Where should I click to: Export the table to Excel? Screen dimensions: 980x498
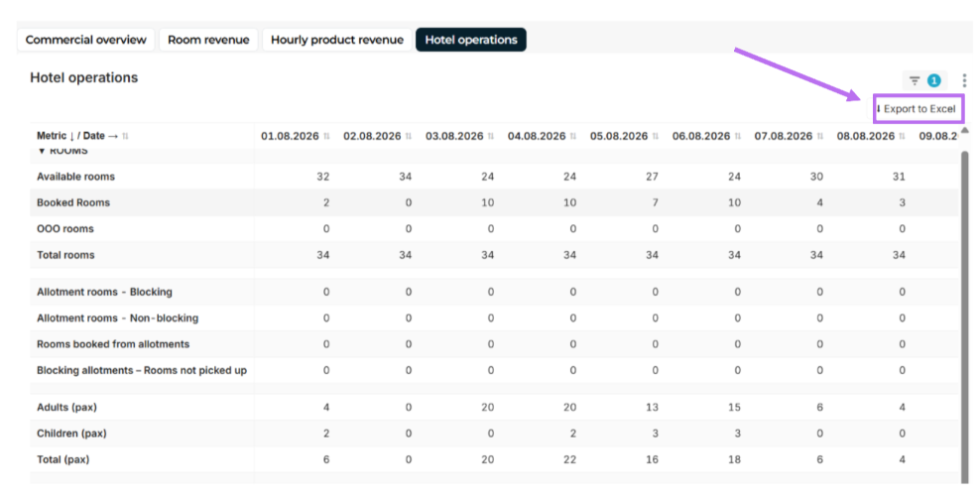pos(919,109)
